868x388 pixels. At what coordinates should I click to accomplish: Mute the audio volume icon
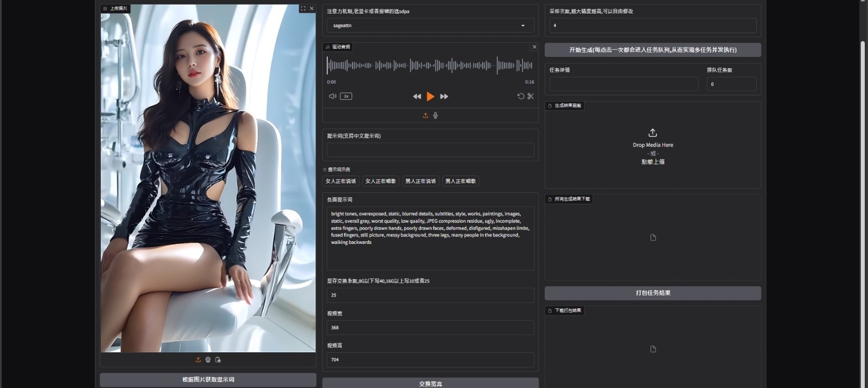(x=333, y=96)
